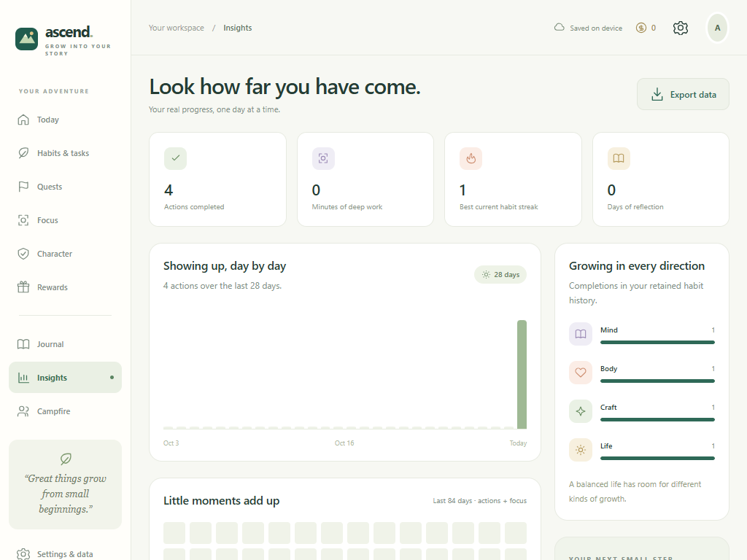
Task: Go to Rewards
Action: click(65, 287)
